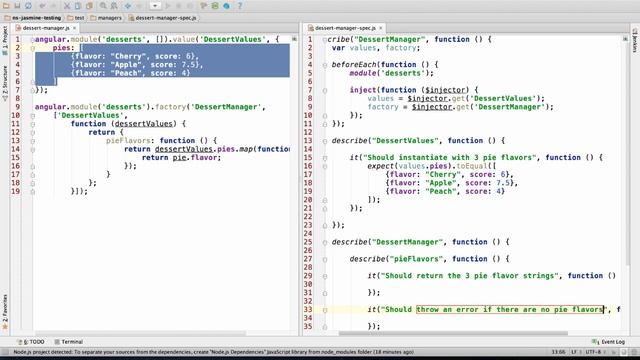Screen dimensions: 640x360
Task: Click the Node.js project detected status message
Action: (213, 352)
